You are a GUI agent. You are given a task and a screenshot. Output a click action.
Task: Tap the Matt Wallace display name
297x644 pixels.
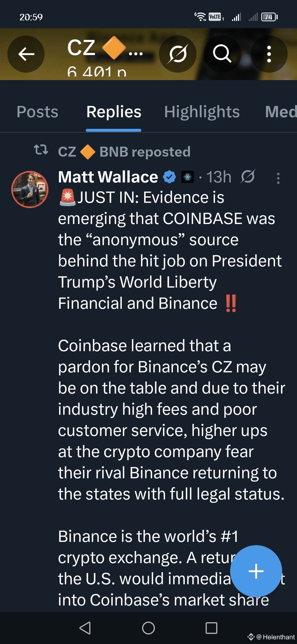[x=108, y=177]
